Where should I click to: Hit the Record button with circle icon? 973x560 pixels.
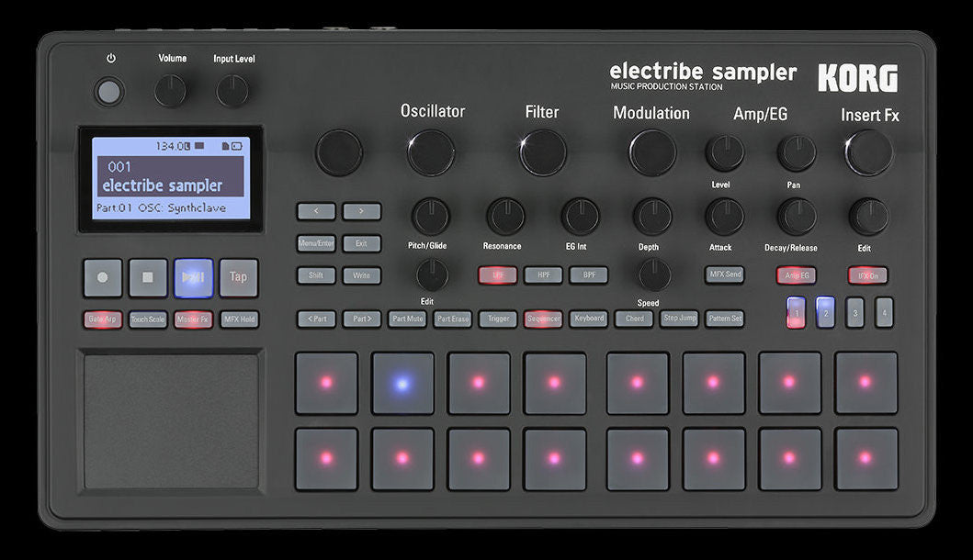tap(102, 277)
